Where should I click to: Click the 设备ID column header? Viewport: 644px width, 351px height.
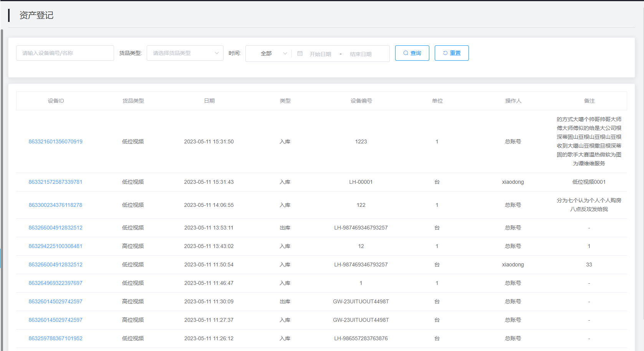tap(56, 101)
